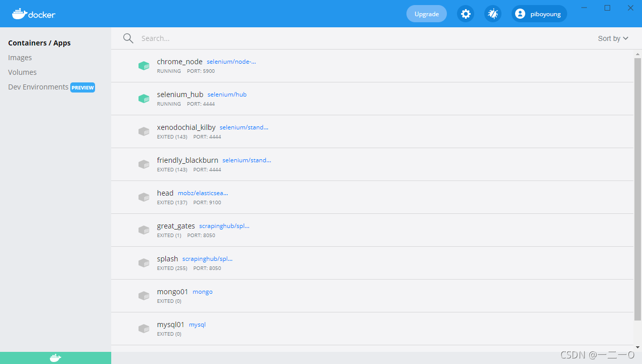Image resolution: width=642 pixels, height=364 pixels.
Task: Open the mobz/elasticsea image link
Action: [x=203, y=193]
